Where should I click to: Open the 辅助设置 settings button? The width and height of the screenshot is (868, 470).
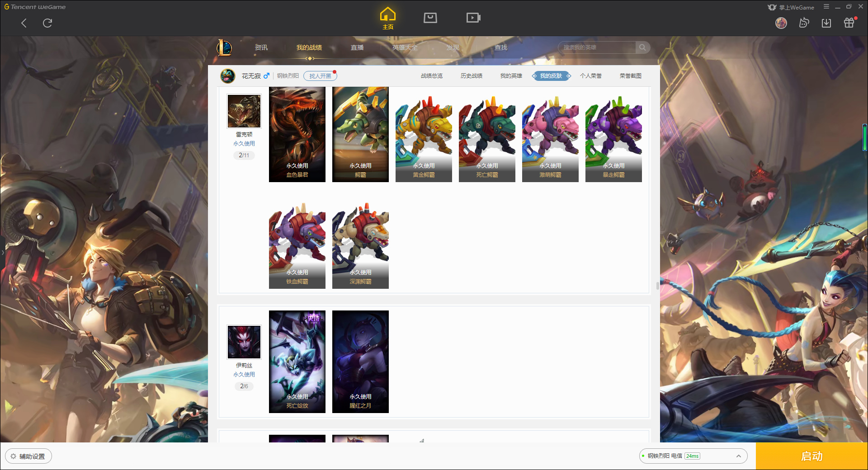click(28, 456)
